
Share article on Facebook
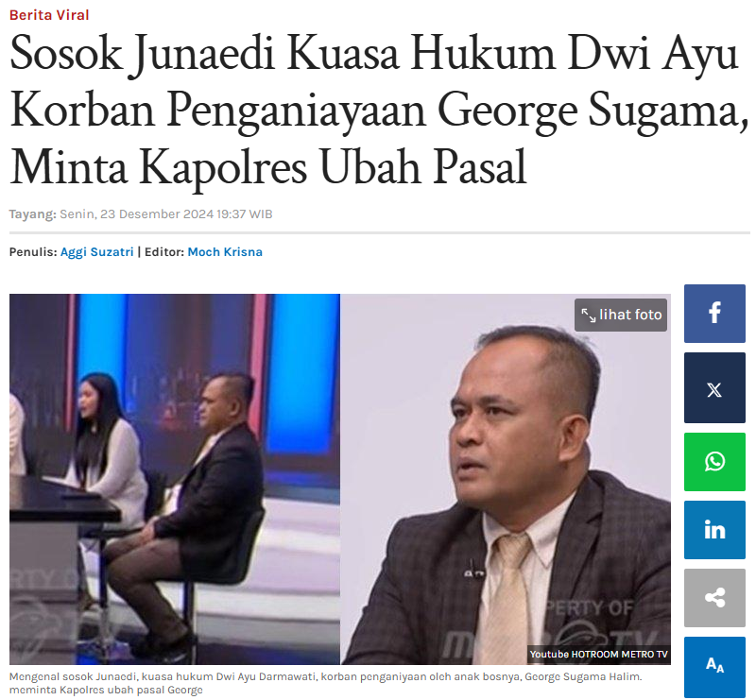[714, 314]
